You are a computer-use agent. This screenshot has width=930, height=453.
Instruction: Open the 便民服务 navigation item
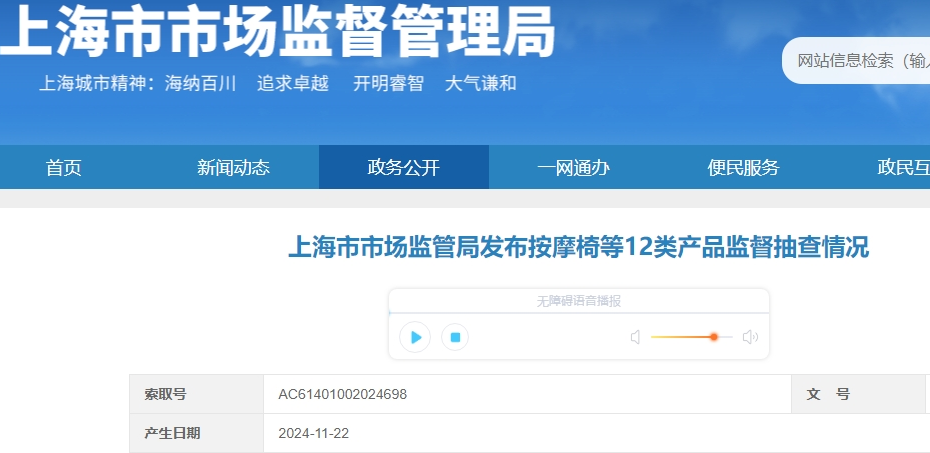pos(743,168)
